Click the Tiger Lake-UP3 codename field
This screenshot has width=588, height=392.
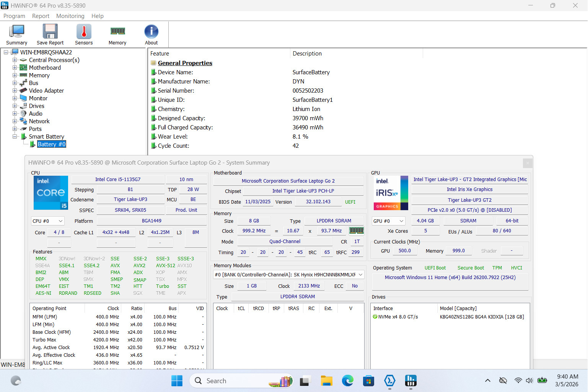pos(130,199)
